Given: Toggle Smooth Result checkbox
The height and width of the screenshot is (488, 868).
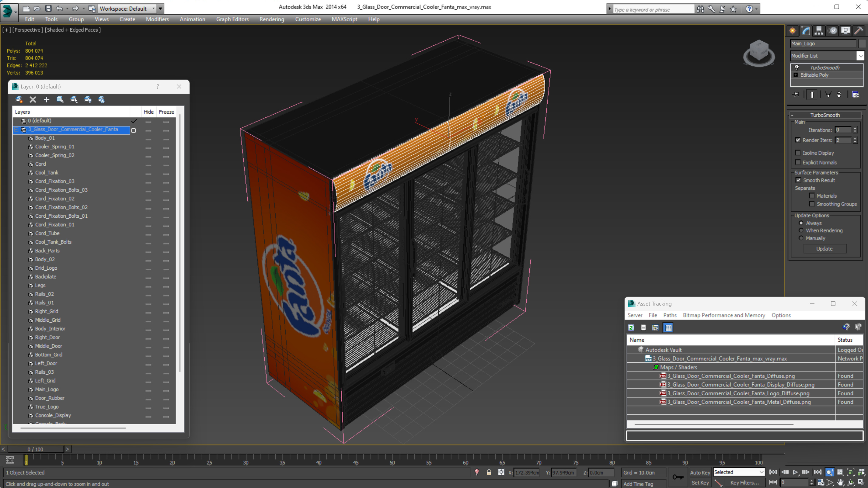Looking at the screenshot, I should (798, 180).
